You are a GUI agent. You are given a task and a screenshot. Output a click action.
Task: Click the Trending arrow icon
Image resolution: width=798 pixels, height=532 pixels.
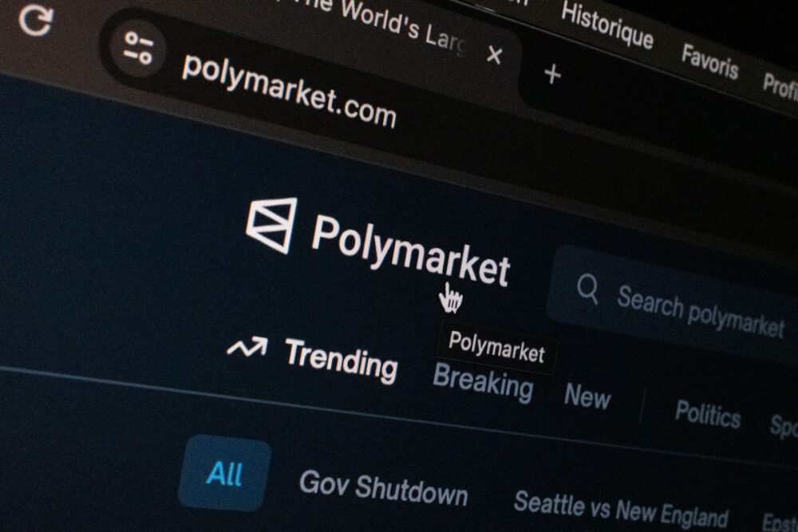pyautogui.click(x=247, y=346)
